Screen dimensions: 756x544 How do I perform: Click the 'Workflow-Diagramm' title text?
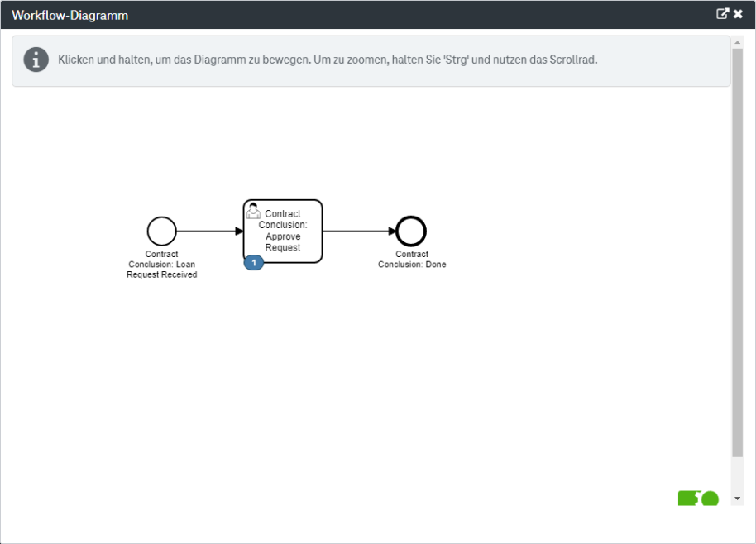pos(70,16)
